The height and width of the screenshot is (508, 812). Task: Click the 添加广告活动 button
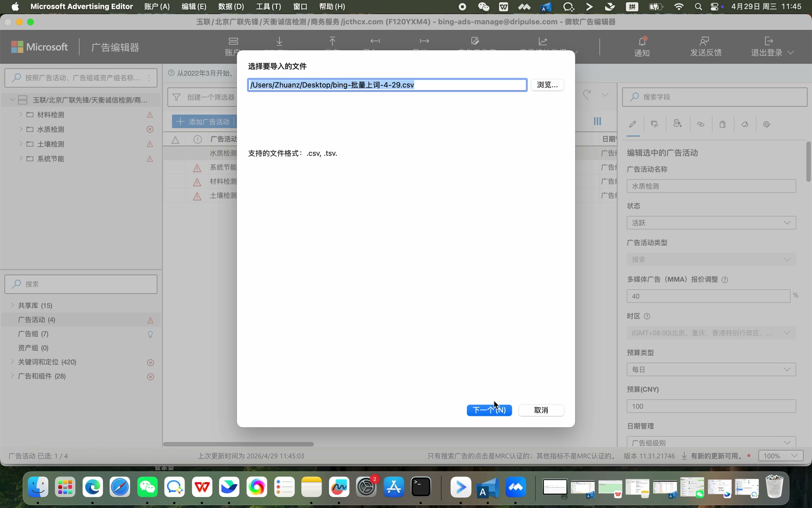point(204,122)
